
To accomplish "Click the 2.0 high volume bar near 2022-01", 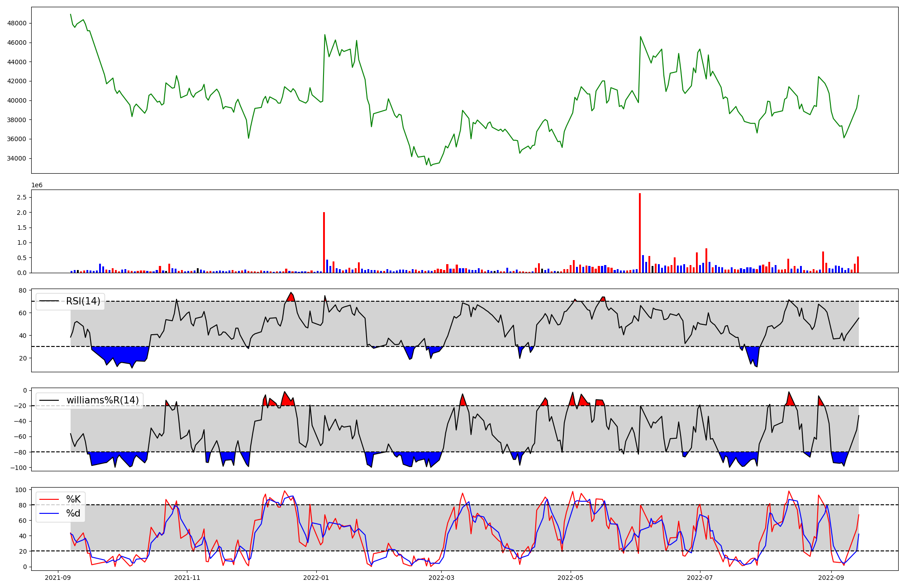I will point(324,242).
